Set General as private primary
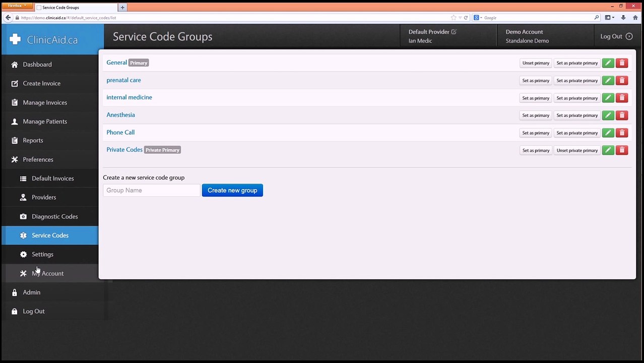 click(577, 63)
